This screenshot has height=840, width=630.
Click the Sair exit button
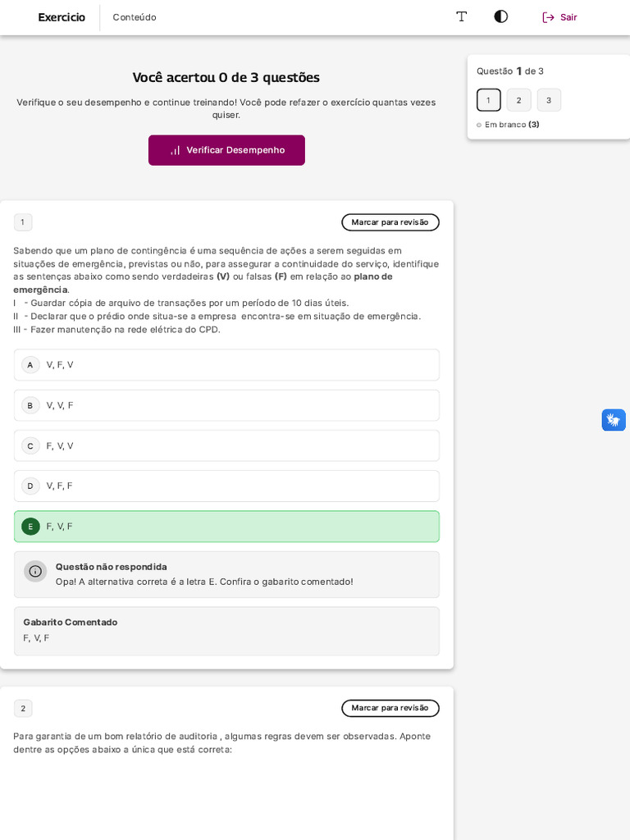559,17
